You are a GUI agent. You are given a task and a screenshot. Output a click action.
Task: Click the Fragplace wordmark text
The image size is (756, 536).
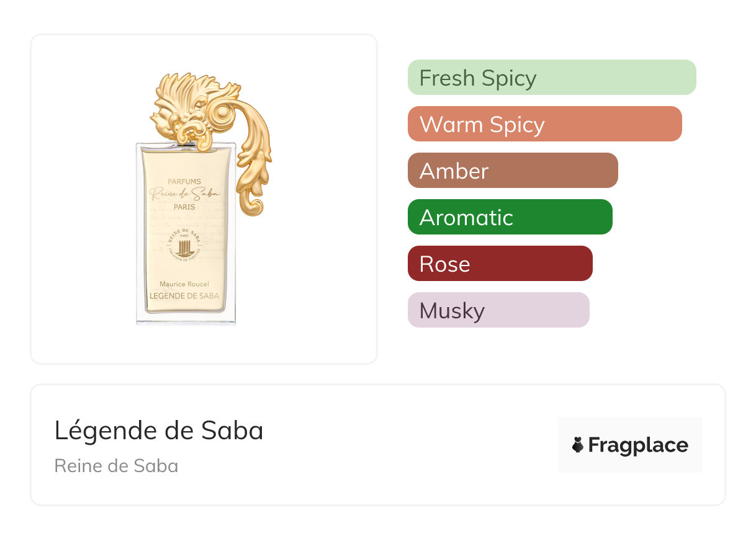coord(638,445)
